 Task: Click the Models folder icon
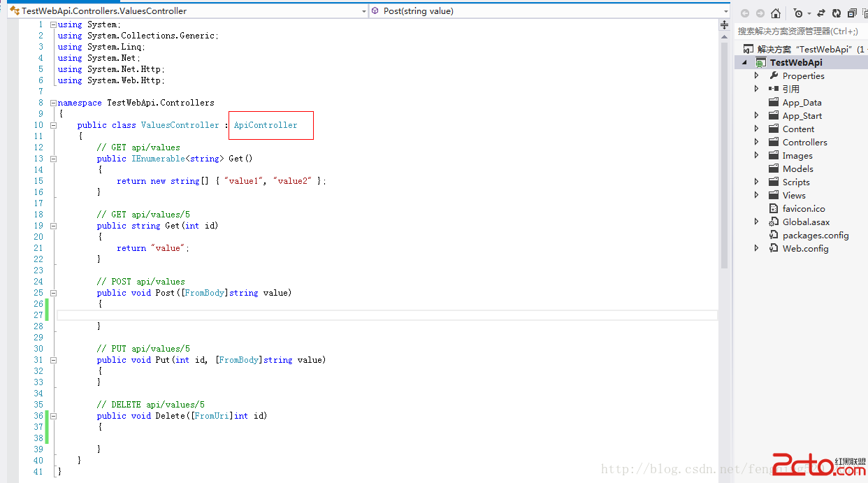pyautogui.click(x=774, y=168)
